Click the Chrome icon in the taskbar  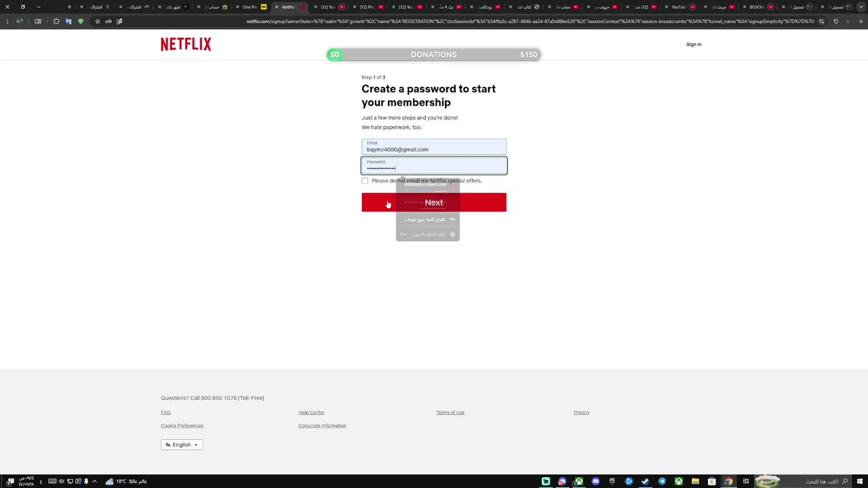tap(728, 481)
